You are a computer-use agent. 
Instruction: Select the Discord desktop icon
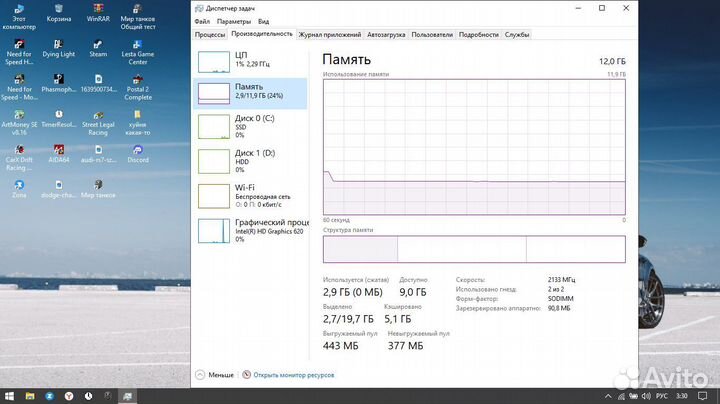138,155
